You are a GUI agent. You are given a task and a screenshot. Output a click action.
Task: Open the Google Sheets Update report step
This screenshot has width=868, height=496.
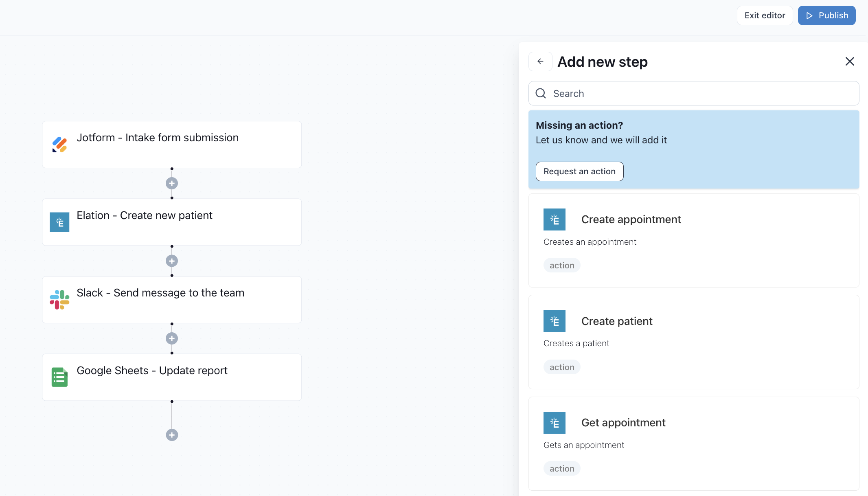pos(172,377)
